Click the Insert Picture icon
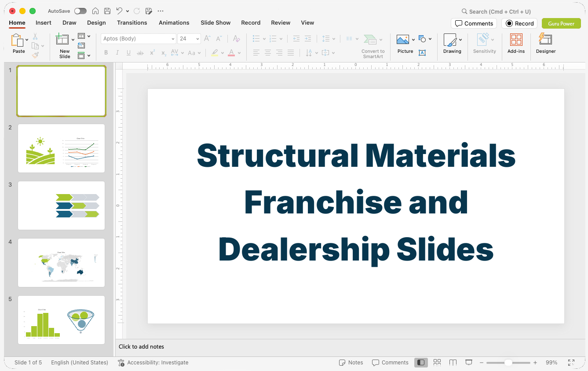This screenshot has height=371, width=588. click(x=403, y=40)
